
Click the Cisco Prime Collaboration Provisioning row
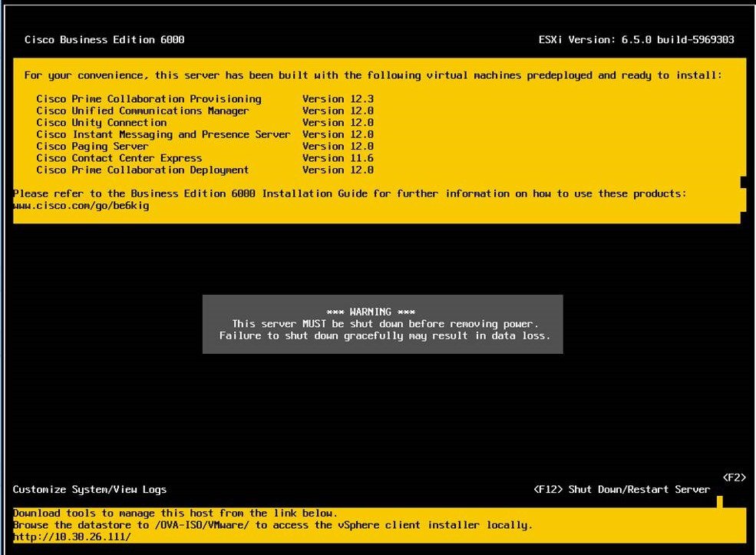click(x=205, y=99)
